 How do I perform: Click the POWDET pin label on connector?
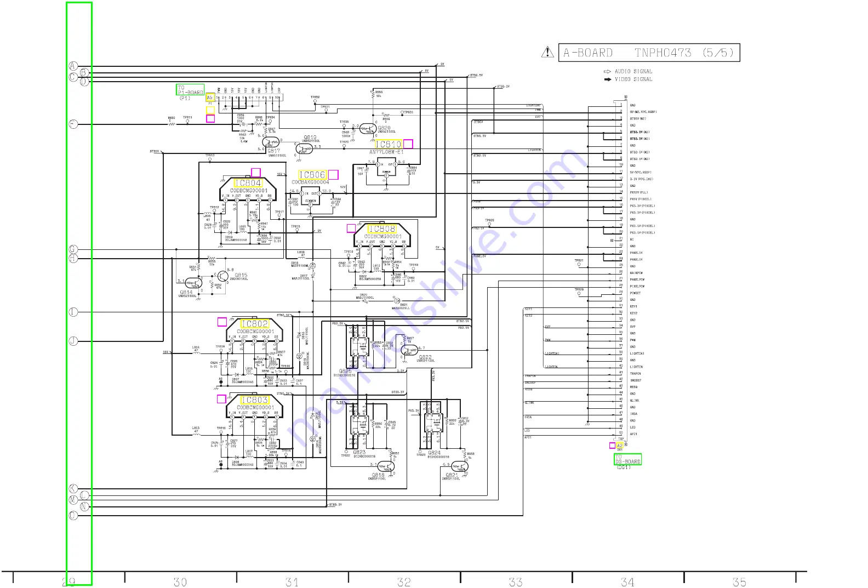[635, 293]
